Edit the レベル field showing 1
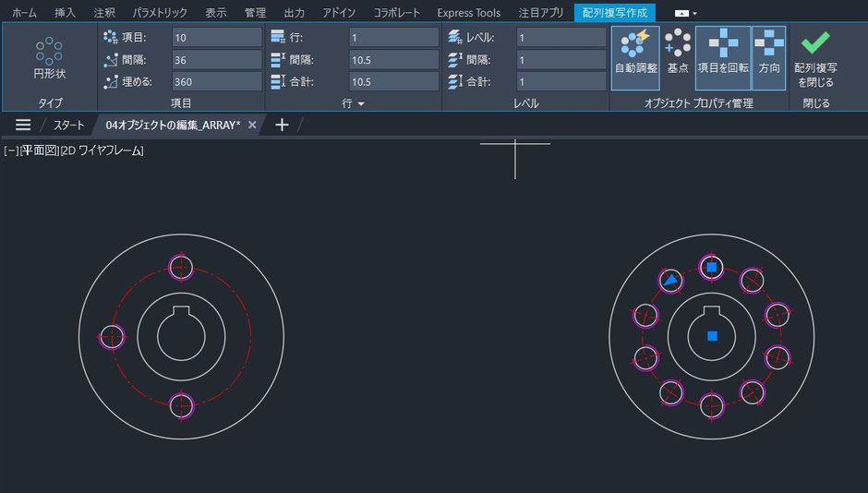 [561, 38]
